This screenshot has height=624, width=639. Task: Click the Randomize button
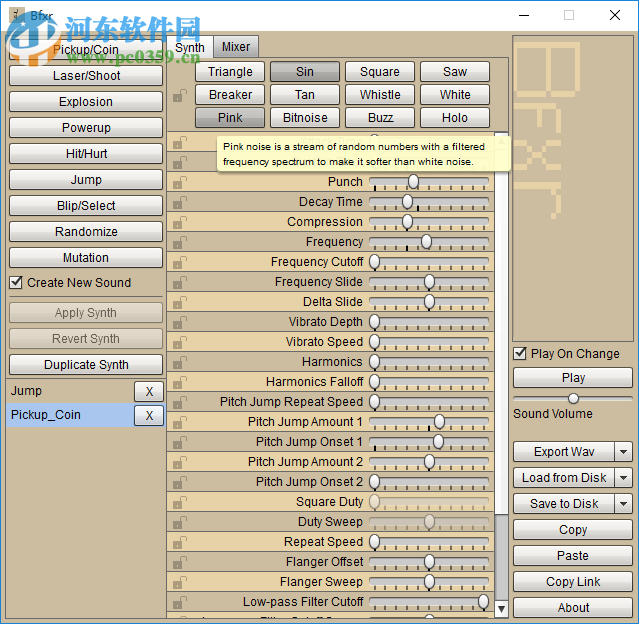(x=86, y=232)
